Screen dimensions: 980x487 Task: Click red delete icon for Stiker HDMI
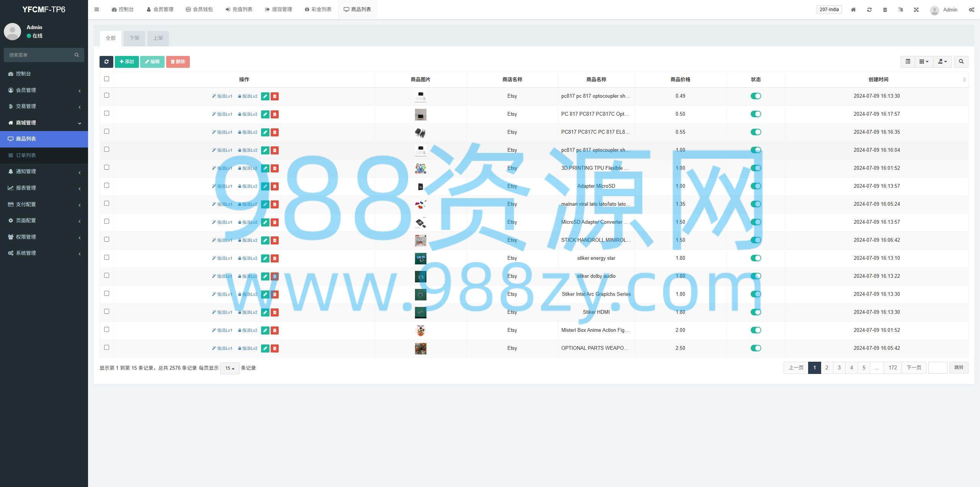pos(274,312)
